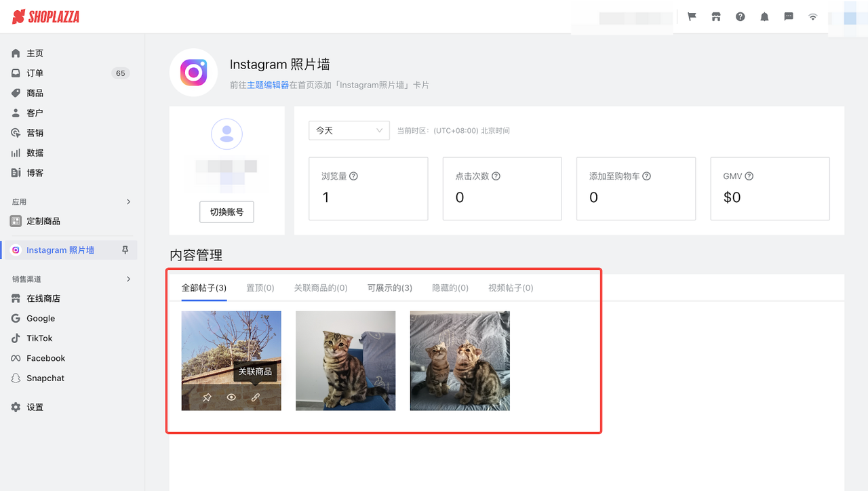
Task: Open the 今天 date range dropdown
Action: (x=349, y=130)
